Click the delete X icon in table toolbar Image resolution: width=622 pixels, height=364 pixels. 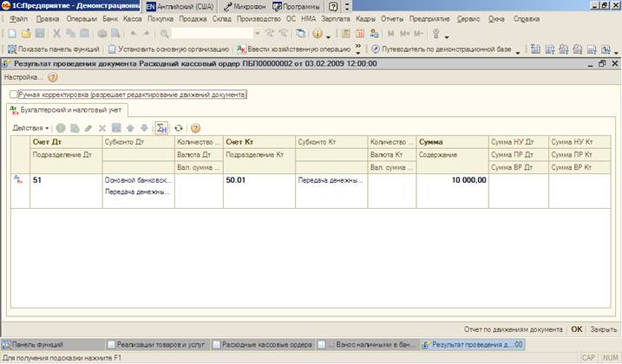[x=102, y=128]
